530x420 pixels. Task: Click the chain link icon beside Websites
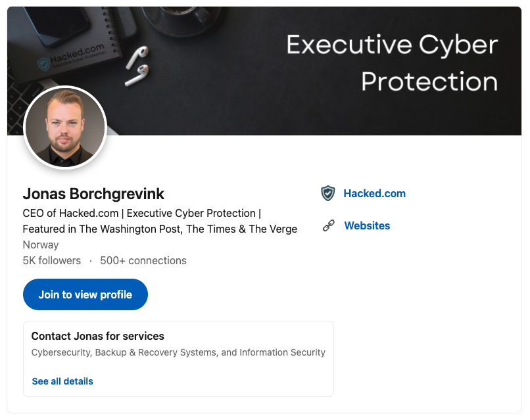tap(329, 225)
